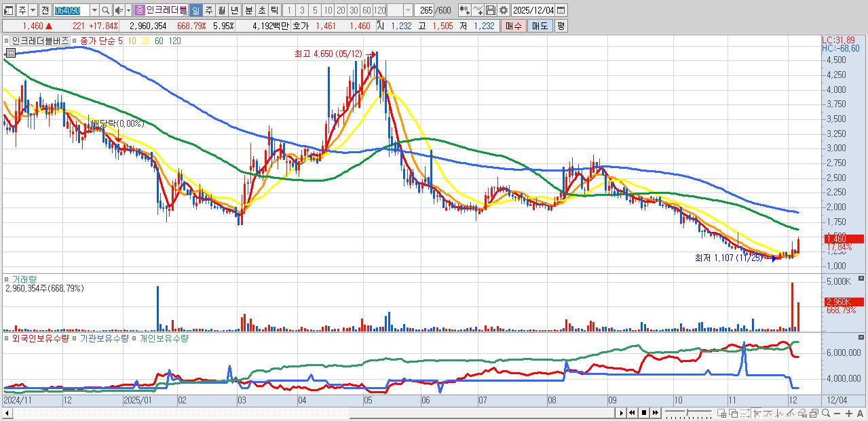Click the 기관보유수량 indicator label
Viewport: 868px width, 421px height.
click(105, 338)
